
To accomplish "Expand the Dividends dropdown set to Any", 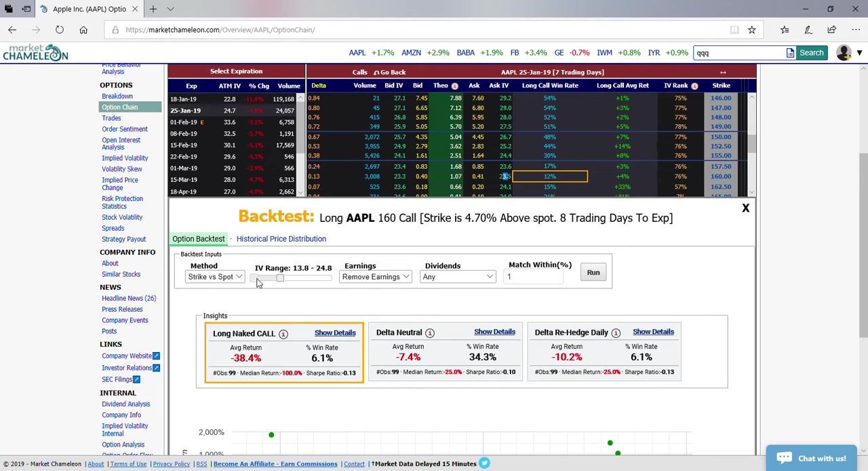I will [458, 277].
